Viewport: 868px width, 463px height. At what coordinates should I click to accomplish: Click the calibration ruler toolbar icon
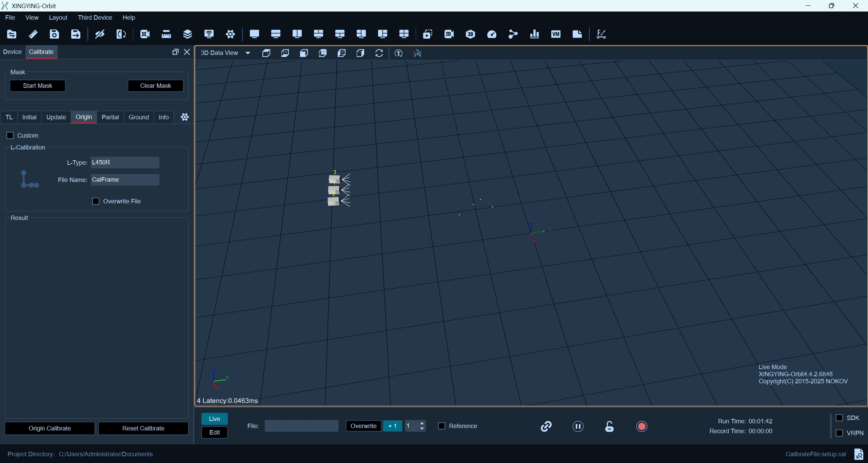coord(166,34)
